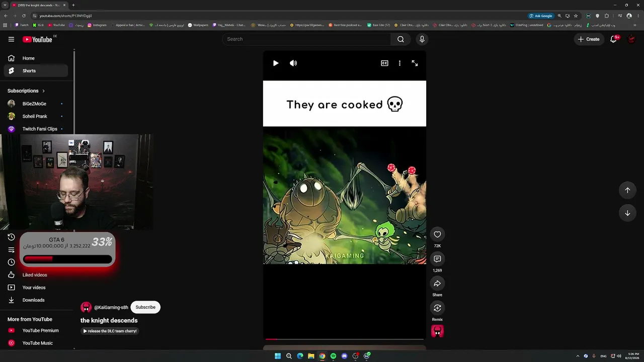Open the taskbar volume control
This screenshot has width=644, height=362.
click(x=618, y=356)
